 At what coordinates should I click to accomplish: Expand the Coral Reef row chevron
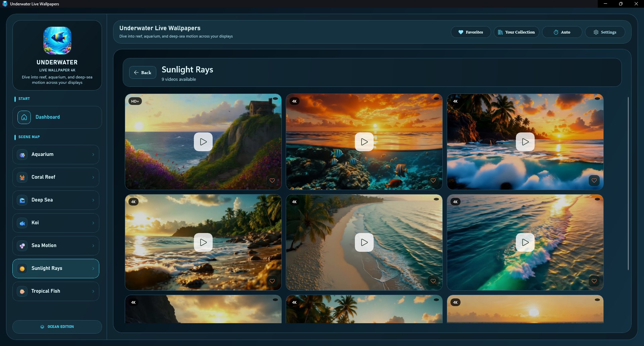(93, 177)
